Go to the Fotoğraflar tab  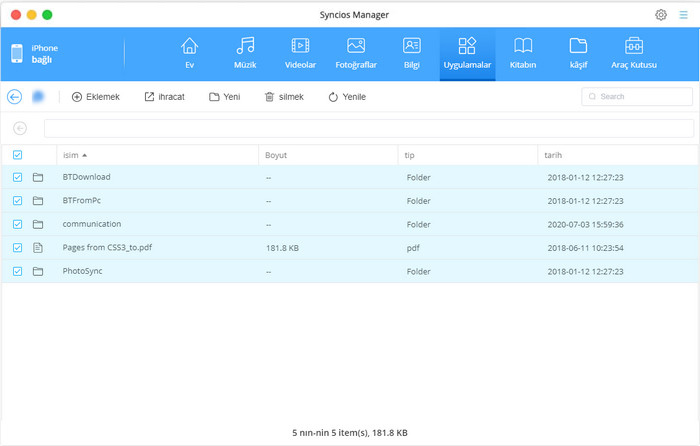[x=356, y=54]
